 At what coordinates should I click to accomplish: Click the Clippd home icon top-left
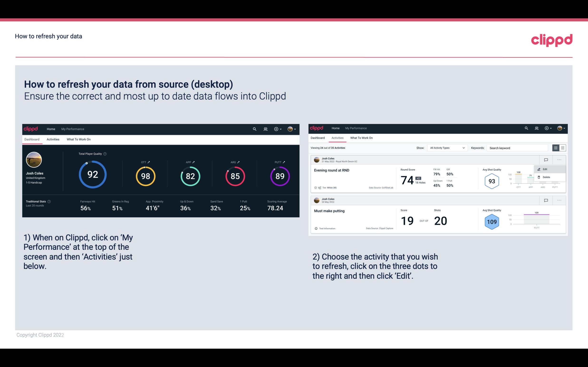31,128
